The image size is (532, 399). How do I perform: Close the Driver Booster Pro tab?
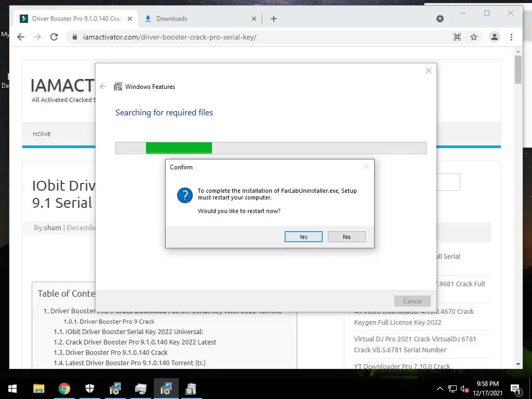click(x=129, y=19)
